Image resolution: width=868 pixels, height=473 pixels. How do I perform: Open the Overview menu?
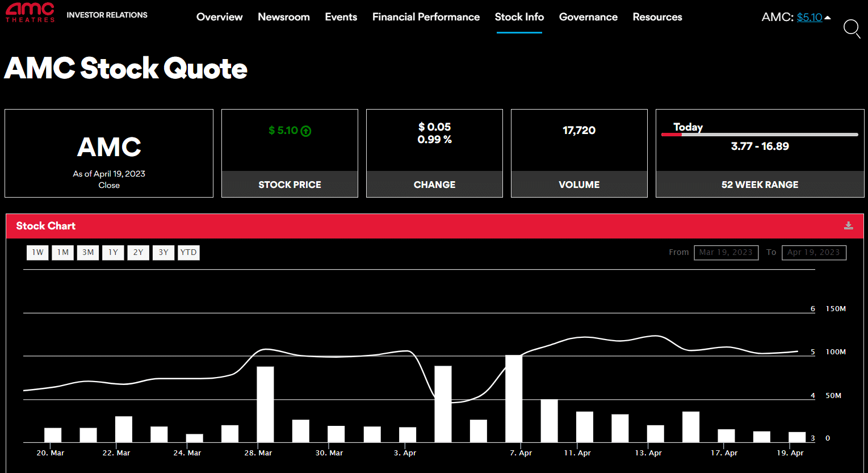pyautogui.click(x=219, y=17)
